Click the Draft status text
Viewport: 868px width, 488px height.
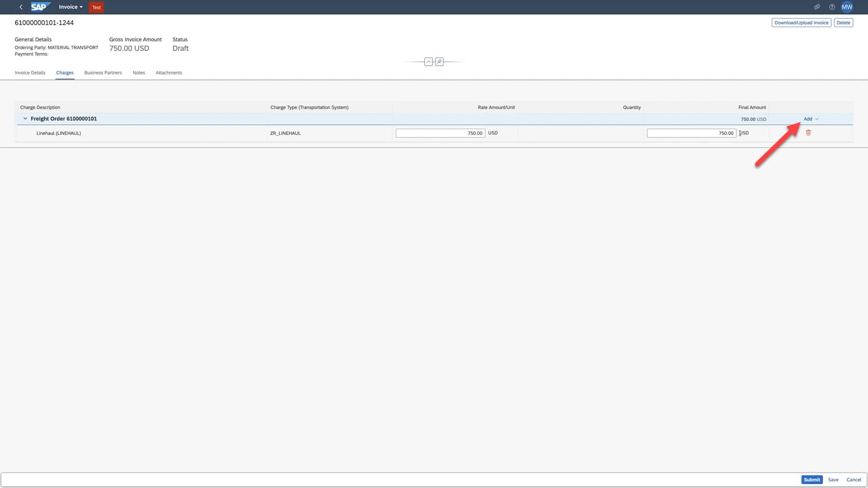[180, 48]
